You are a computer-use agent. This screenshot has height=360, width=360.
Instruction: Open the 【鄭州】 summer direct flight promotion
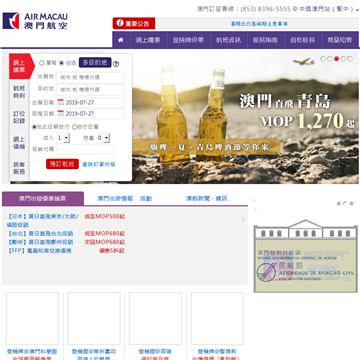pos(40,242)
